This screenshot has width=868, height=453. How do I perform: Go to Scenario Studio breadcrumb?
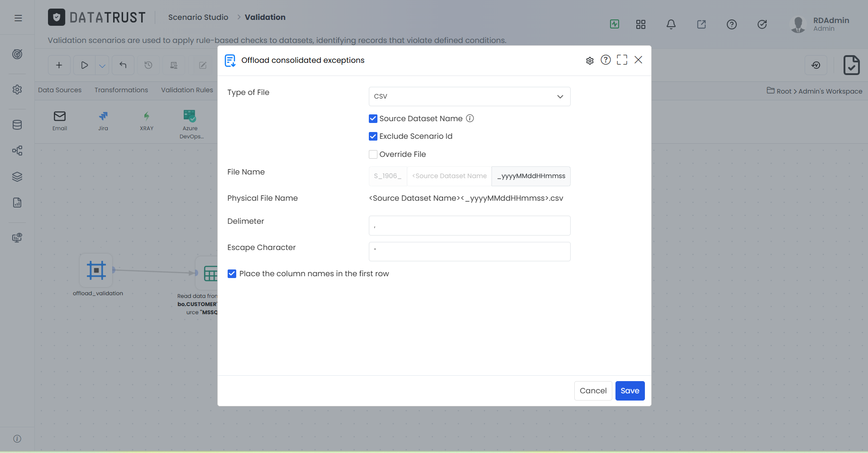coord(198,17)
